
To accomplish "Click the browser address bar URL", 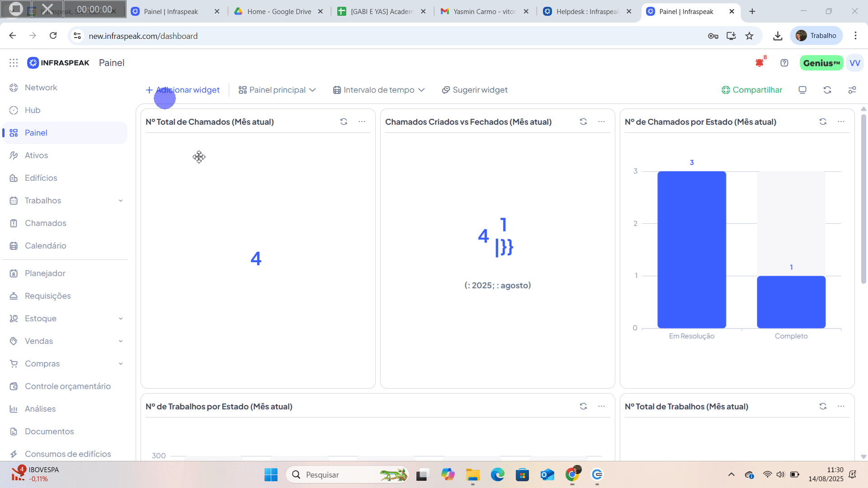I will (143, 36).
